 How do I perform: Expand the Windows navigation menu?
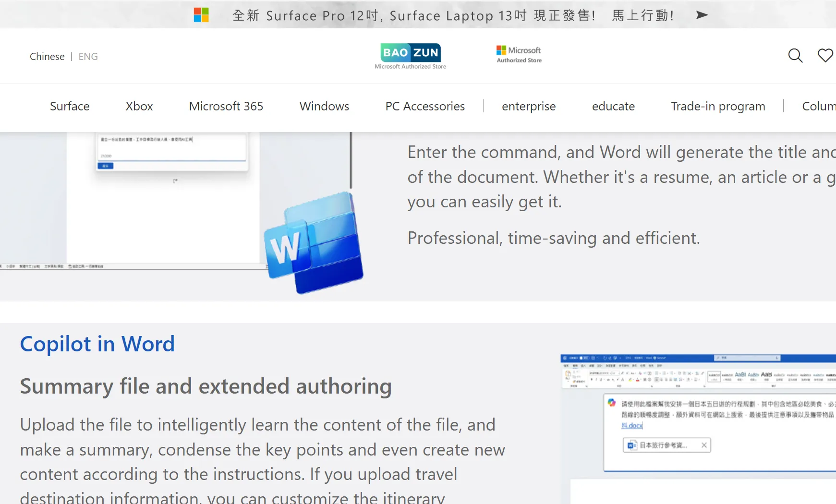pos(324,106)
